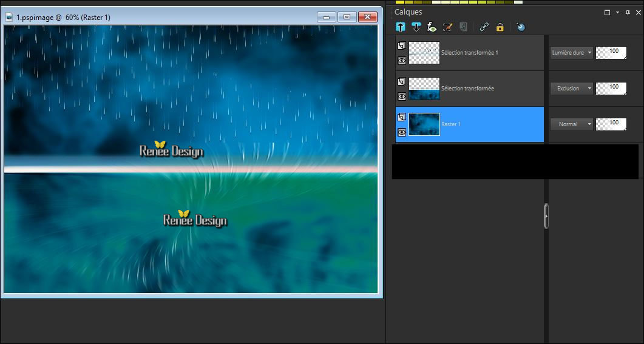
Task: Click the document icon in 1.pspimage title bar
Action: 9,17
